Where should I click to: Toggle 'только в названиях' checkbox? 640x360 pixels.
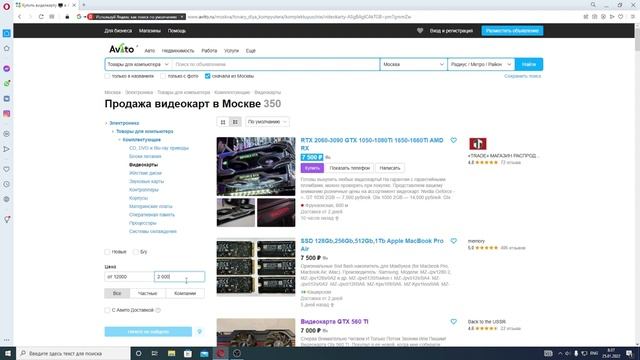coord(107,76)
